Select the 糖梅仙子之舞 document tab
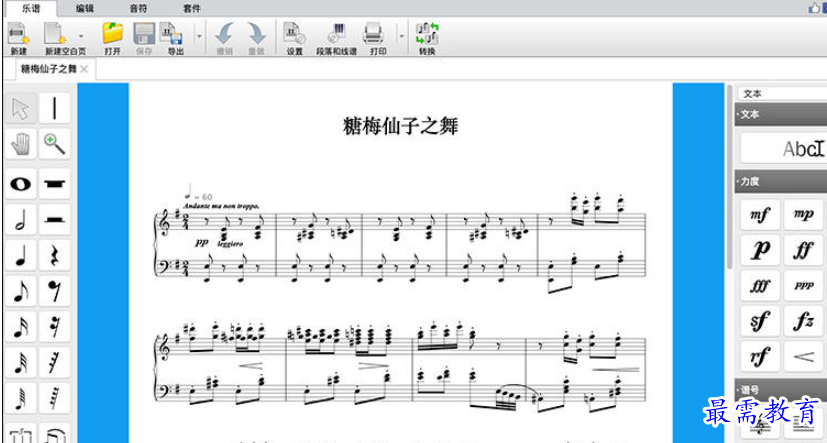The height and width of the screenshot is (443, 827). tap(49, 69)
